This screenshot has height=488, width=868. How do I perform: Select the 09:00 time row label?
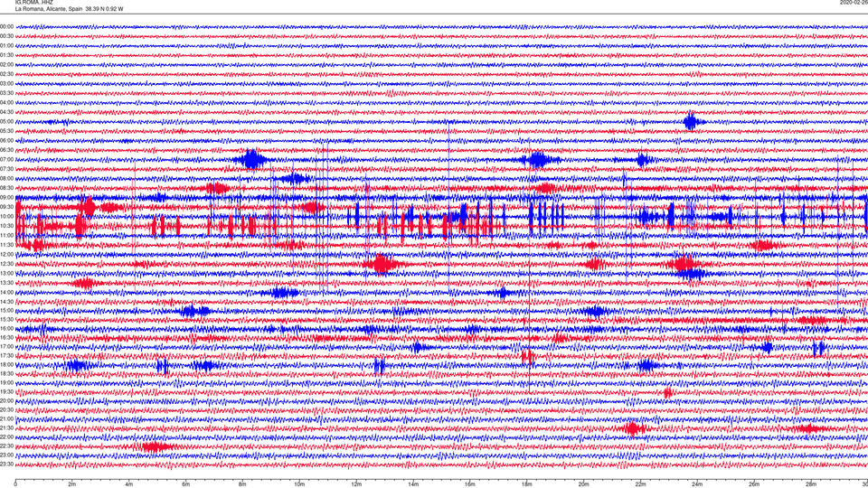[6, 198]
